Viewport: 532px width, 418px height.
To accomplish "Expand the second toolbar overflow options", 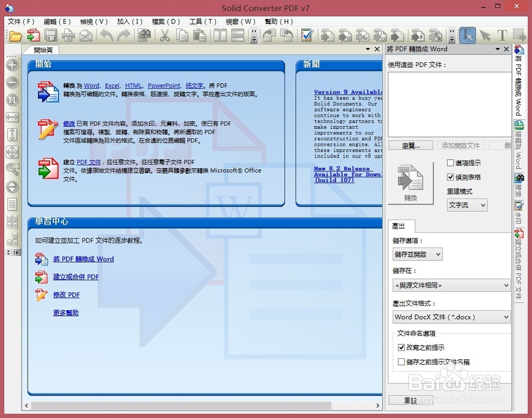I will point(452,36).
